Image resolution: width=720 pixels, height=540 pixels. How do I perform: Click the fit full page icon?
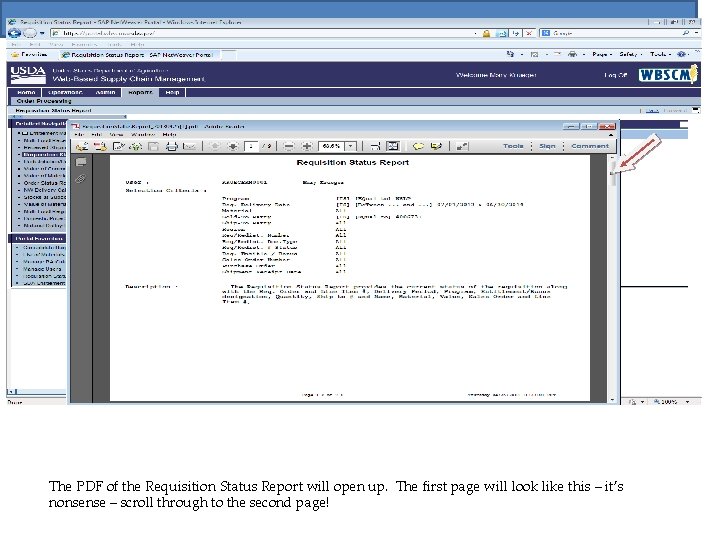point(393,147)
